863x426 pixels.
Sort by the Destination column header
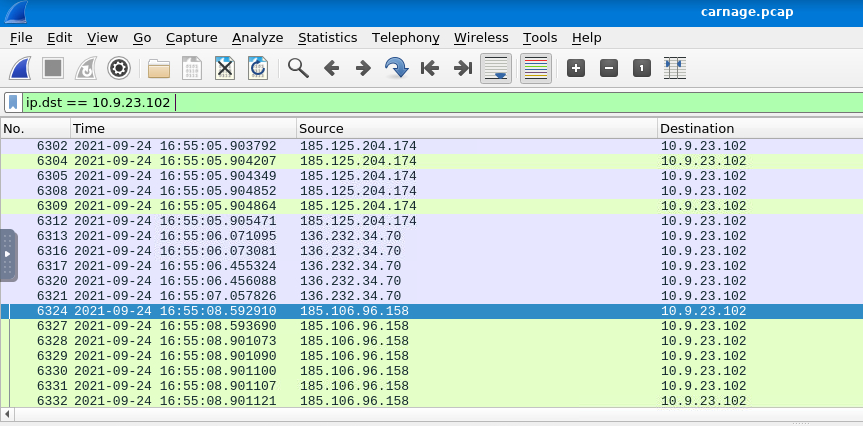click(x=760, y=129)
